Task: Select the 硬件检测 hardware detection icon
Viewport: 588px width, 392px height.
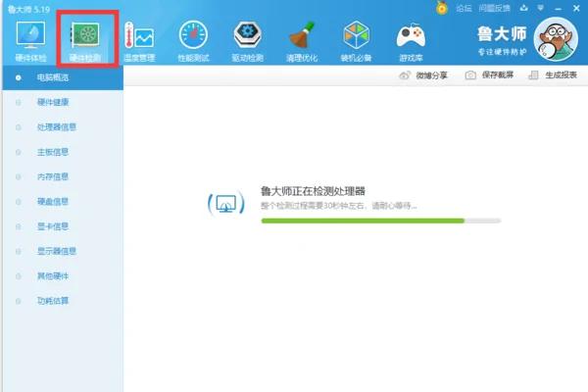Action: pyautogui.click(x=85, y=40)
